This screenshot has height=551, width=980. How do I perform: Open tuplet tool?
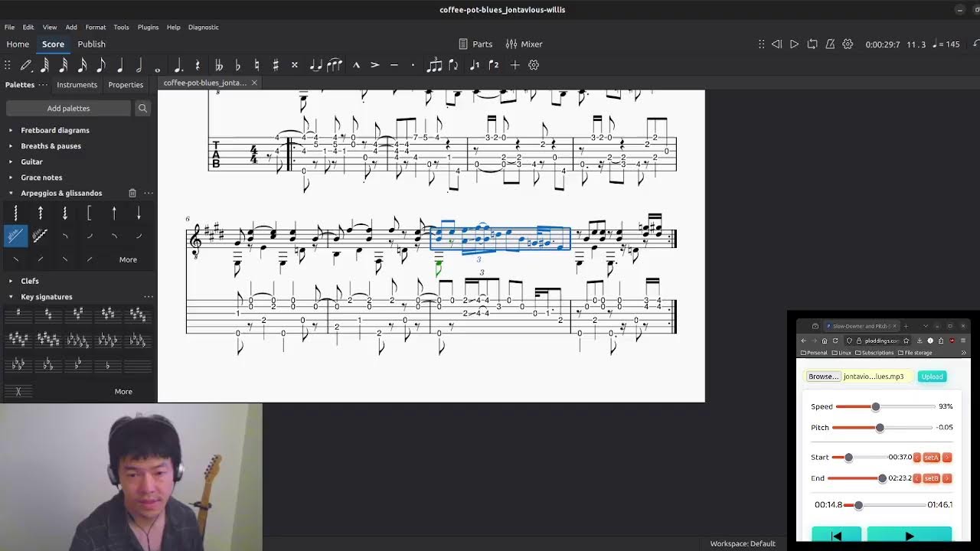click(x=434, y=65)
